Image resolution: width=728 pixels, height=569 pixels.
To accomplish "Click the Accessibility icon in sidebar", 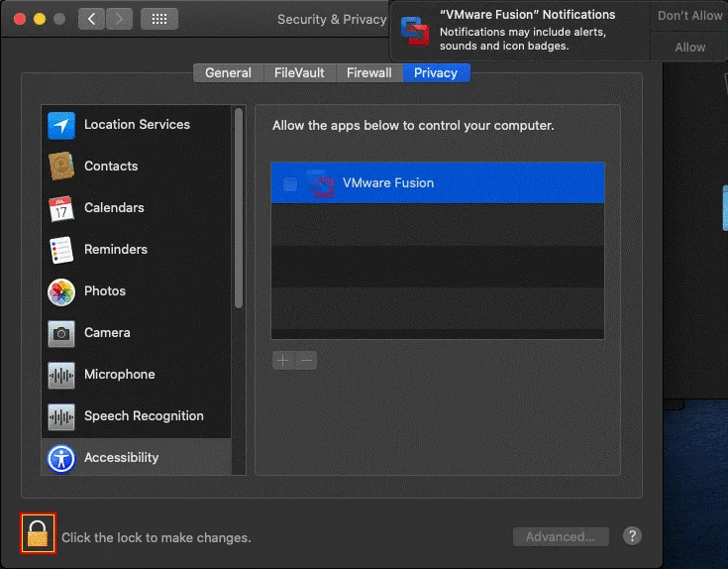I will click(x=61, y=458).
